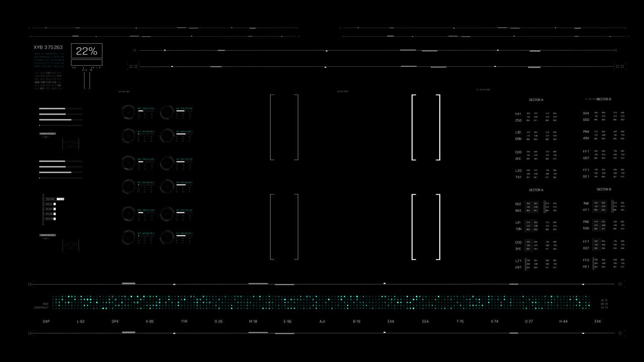The height and width of the screenshot is (362, 644).
Task: Pick the T91 row code
Action: pyautogui.click(x=518, y=177)
